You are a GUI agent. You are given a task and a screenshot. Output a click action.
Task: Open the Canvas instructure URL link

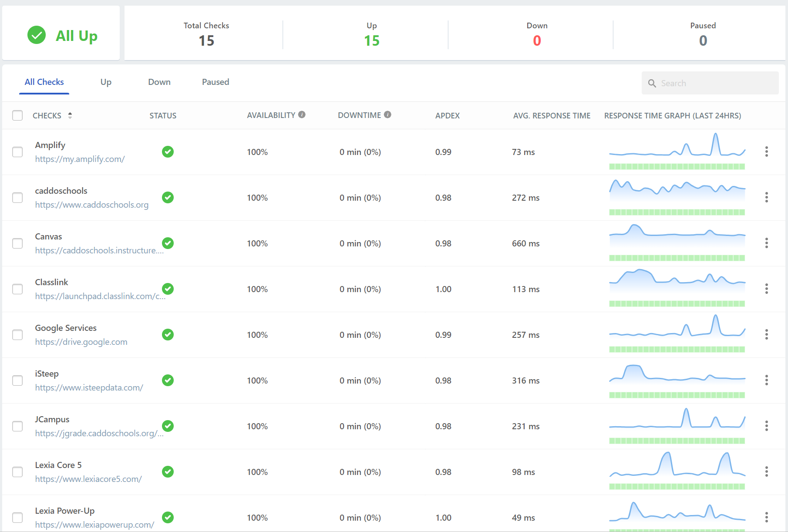(x=99, y=250)
